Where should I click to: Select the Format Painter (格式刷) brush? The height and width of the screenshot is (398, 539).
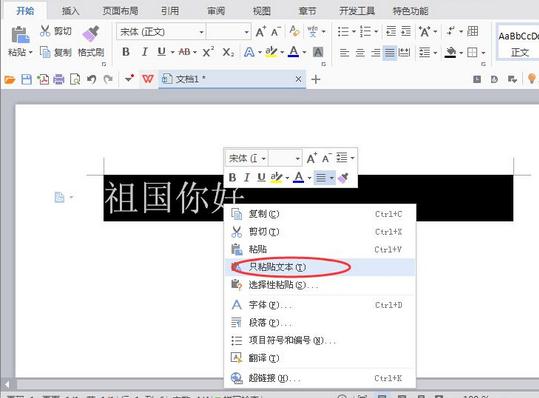(x=91, y=34)
